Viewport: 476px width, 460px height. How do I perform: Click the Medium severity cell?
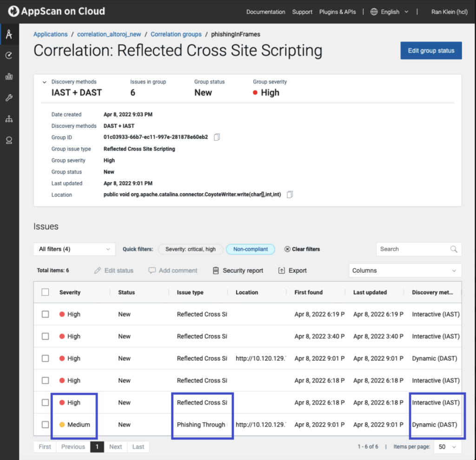(75, 425)
